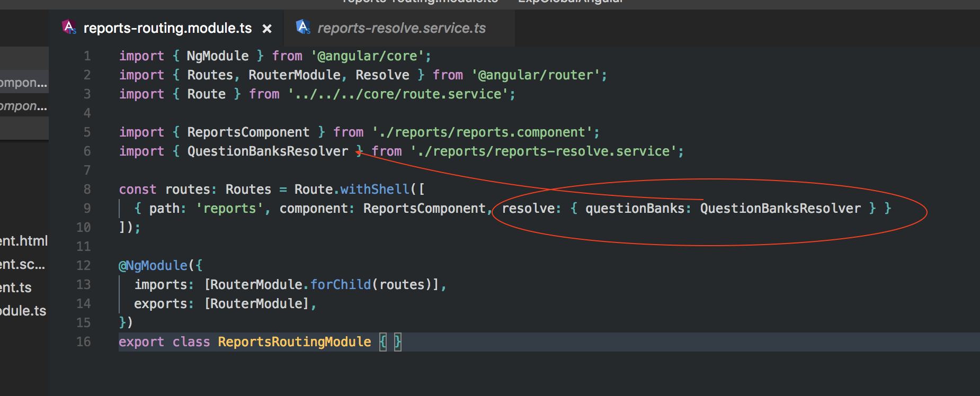The width and height of the screenshot is (980, 396).
Task: Click 'exports:' property on line 14
Action: [164, 304]
